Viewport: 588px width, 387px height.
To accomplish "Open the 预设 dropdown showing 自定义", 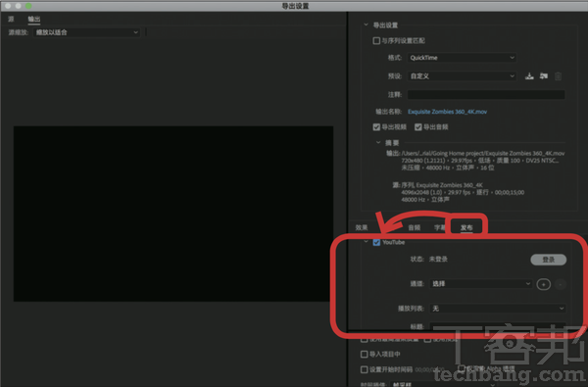I will pos(462,76).
